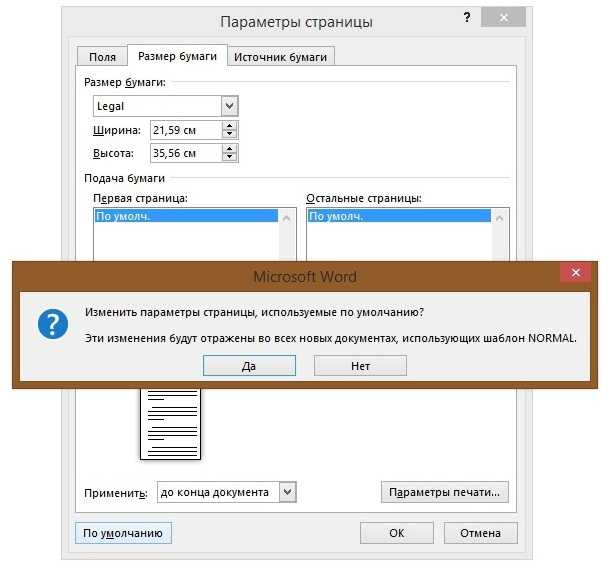613x577 pixels.
Task: Select the Размер бумаги tab
Action: [x=177, y=56]
